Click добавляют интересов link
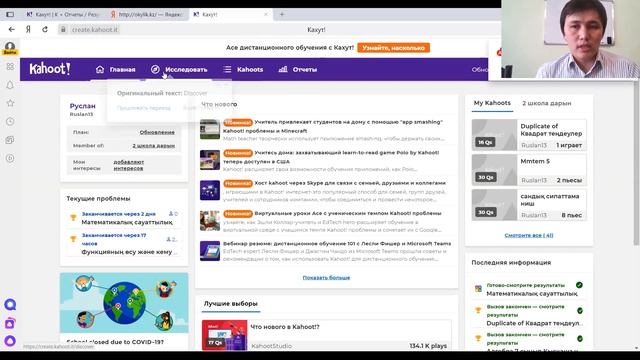 pos(129,165)
